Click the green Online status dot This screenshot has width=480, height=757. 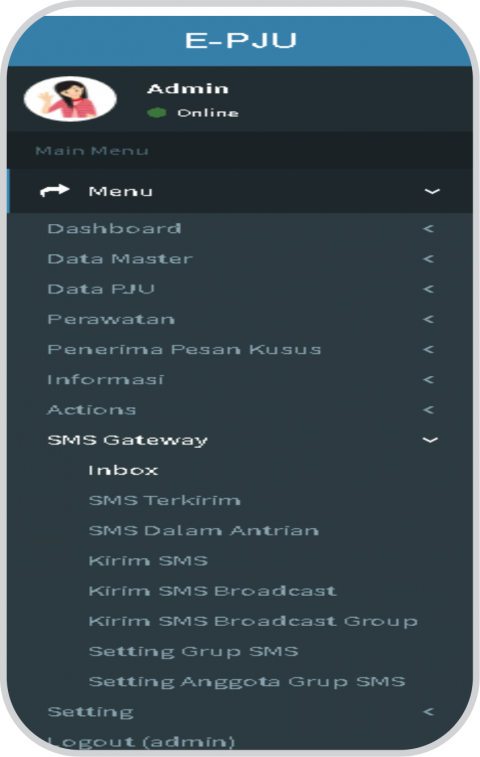tap(156, 113)
